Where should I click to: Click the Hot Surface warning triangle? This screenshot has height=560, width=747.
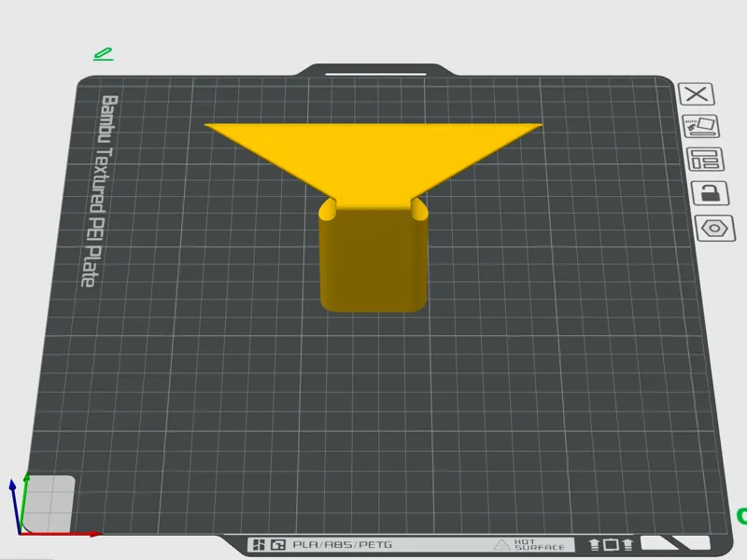pyautogui.click(x=501, y=545)
